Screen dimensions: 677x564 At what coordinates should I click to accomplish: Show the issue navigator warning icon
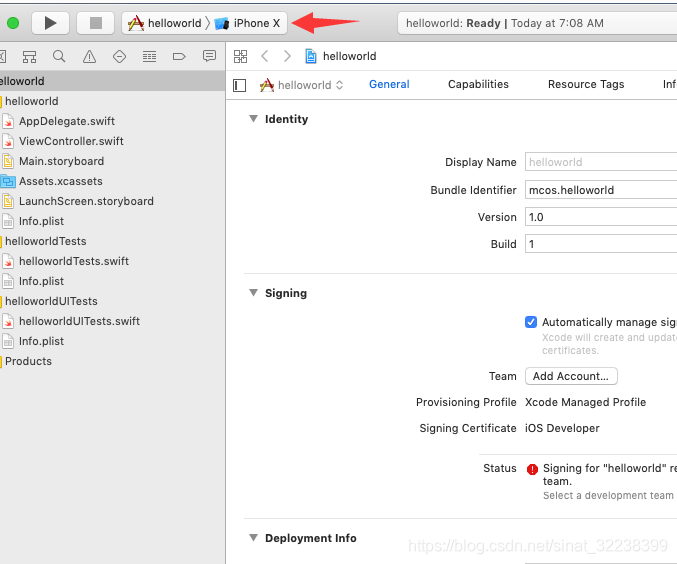pos(89,56)
